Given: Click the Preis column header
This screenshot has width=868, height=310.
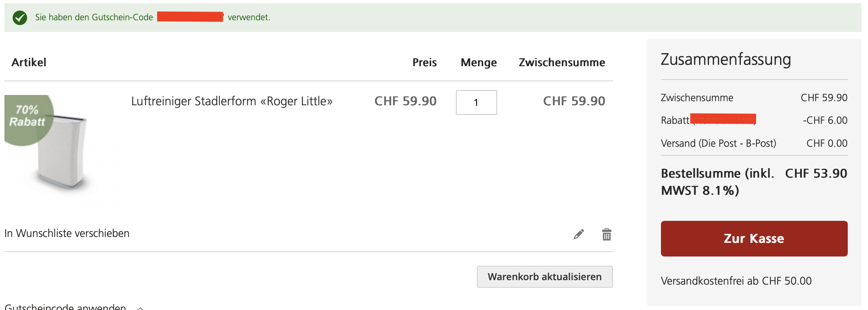Looking at the screenshot, I should pos(424,62).
